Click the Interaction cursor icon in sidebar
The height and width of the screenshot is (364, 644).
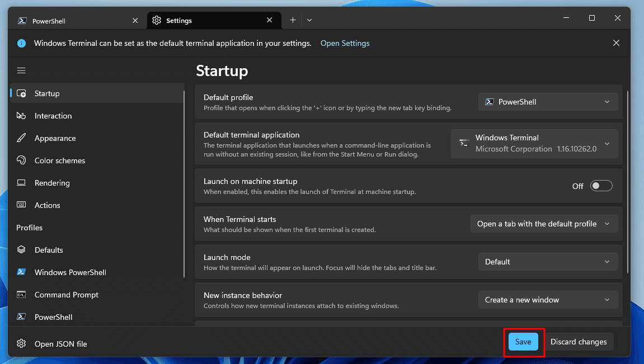click(x=21, y=116)
